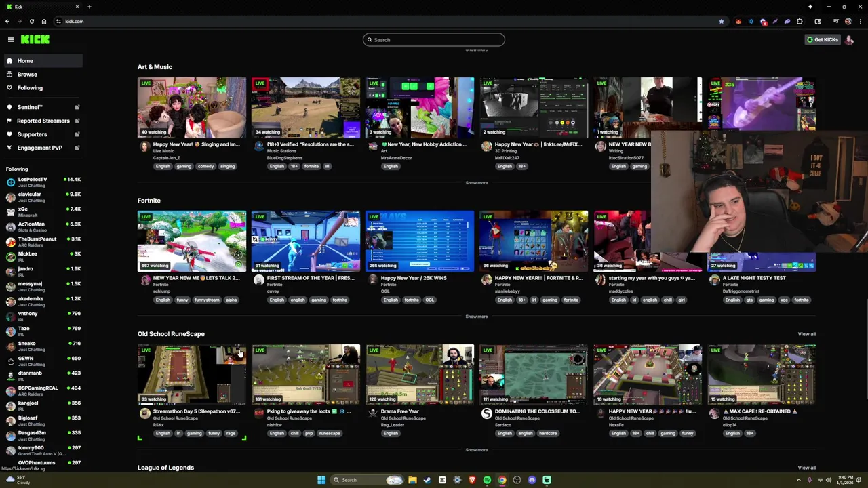Click the Get KICKs button
This screenshot has height=488, width=868.
822,40
